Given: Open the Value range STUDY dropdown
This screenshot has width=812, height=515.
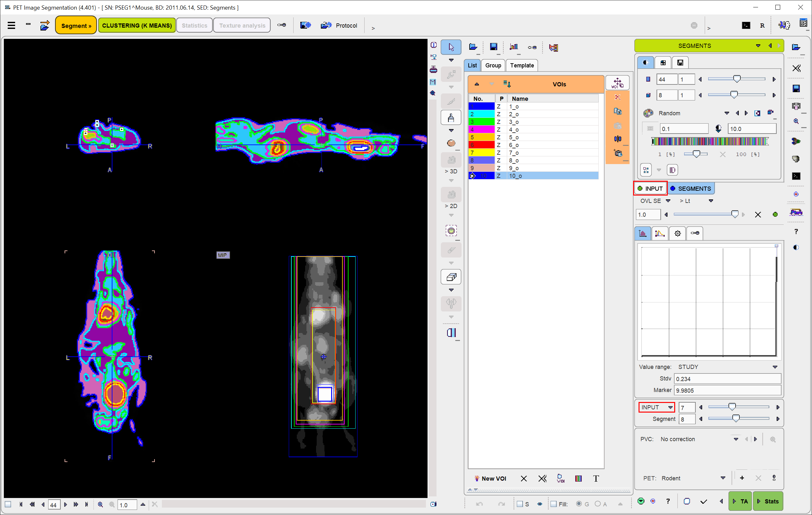Looking at the screenshot, I should click(774, 367).
